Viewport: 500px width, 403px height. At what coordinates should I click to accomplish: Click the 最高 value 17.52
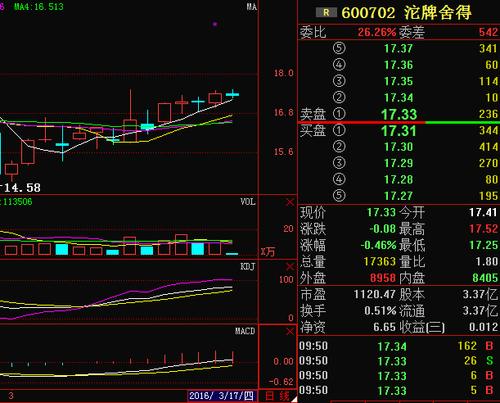(x=483, y=229)
